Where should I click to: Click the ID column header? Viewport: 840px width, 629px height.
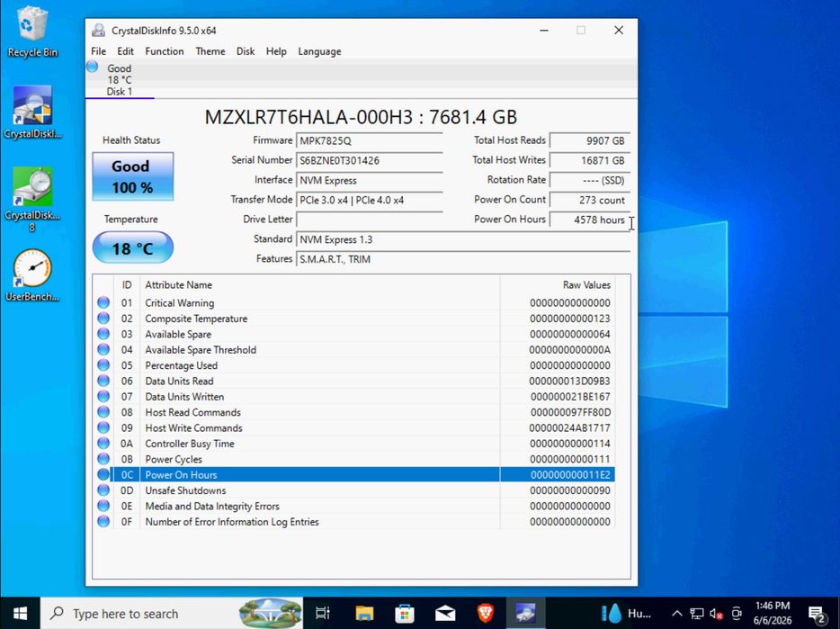click(x=127, y=284)
